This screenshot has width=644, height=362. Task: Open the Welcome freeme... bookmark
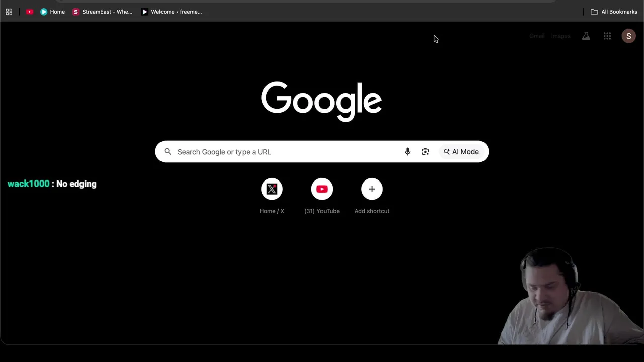(x=172, y=12)
